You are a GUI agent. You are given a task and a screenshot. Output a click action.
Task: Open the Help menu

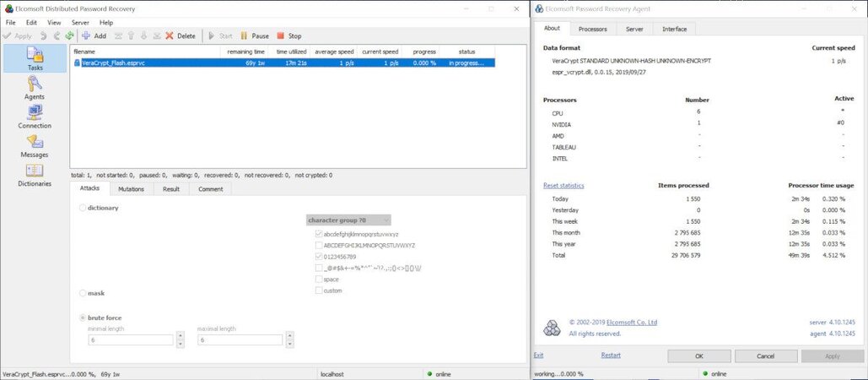click(x=106, y=23)
